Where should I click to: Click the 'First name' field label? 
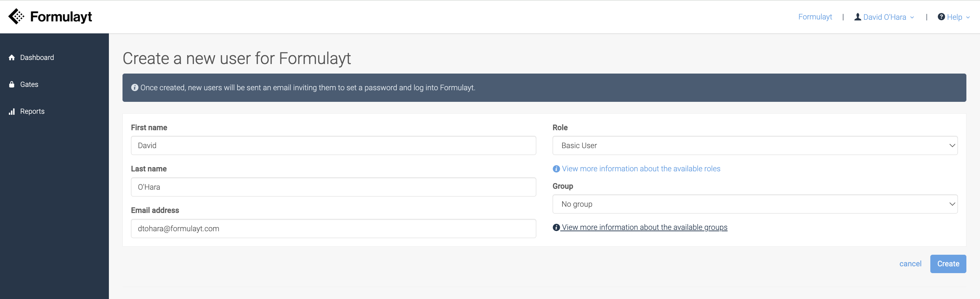coord(149,128)
